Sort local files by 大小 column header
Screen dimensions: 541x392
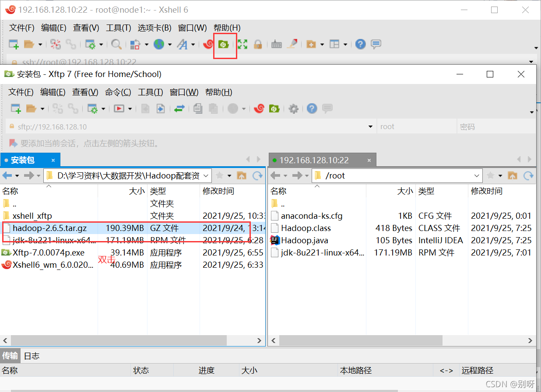(122, 191)
